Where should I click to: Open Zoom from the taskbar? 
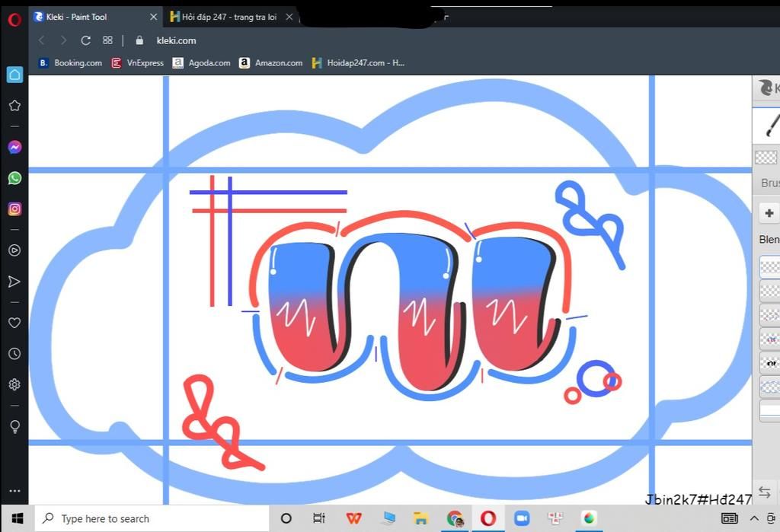click(x=521, y=518)
